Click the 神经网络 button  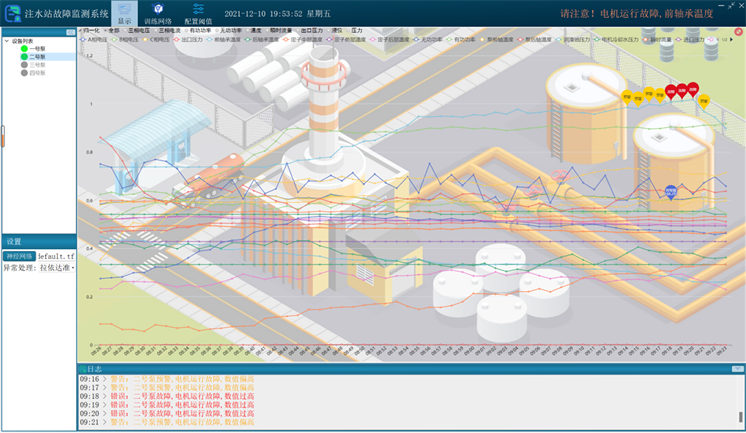(x=19, y=257)
